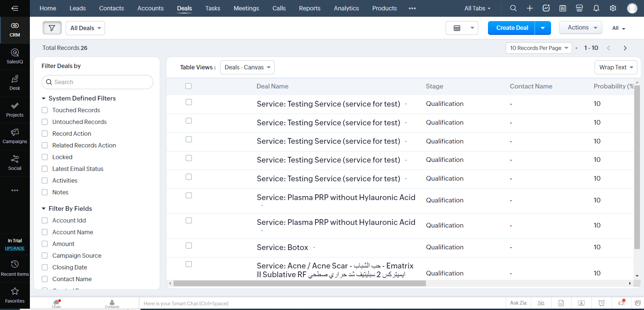Go to the Accounts tab
644x310 pixels.
[150, 8]
